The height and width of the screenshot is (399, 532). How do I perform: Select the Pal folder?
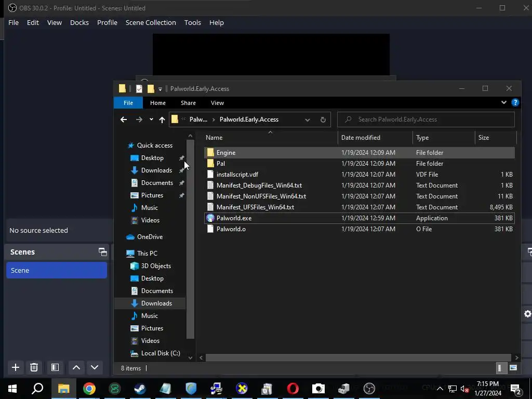360,164
